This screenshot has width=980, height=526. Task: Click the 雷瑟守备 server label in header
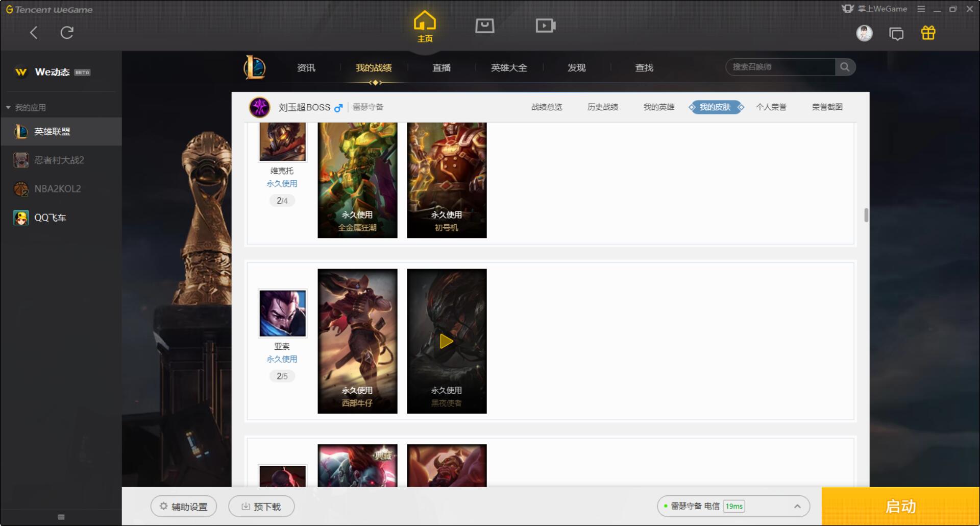(368, 107)
